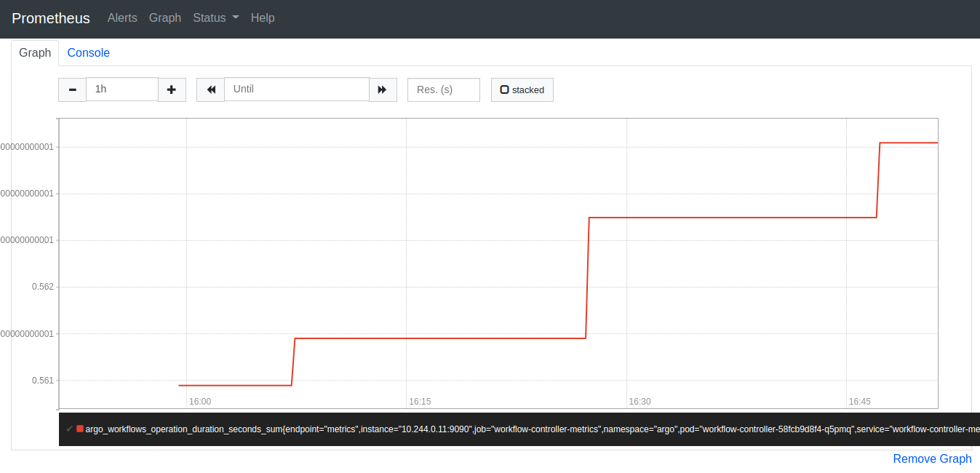Open the Alerts page
Screen dimensions: 980x473
[121, 17]
